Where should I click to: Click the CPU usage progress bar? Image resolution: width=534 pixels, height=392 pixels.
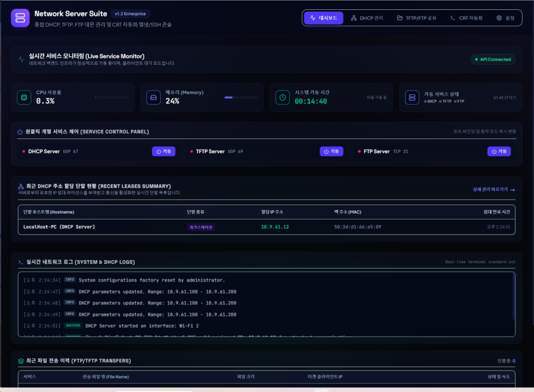tap(112, 97)
